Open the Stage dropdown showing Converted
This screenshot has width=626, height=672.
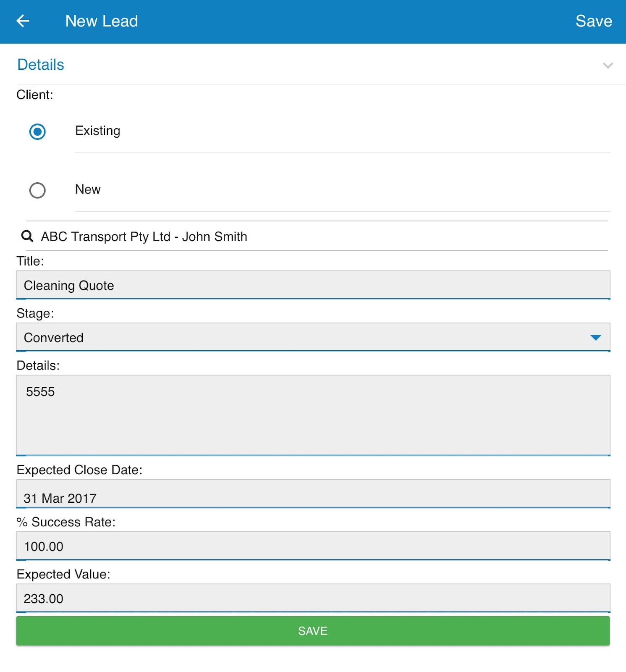[313, 337]
